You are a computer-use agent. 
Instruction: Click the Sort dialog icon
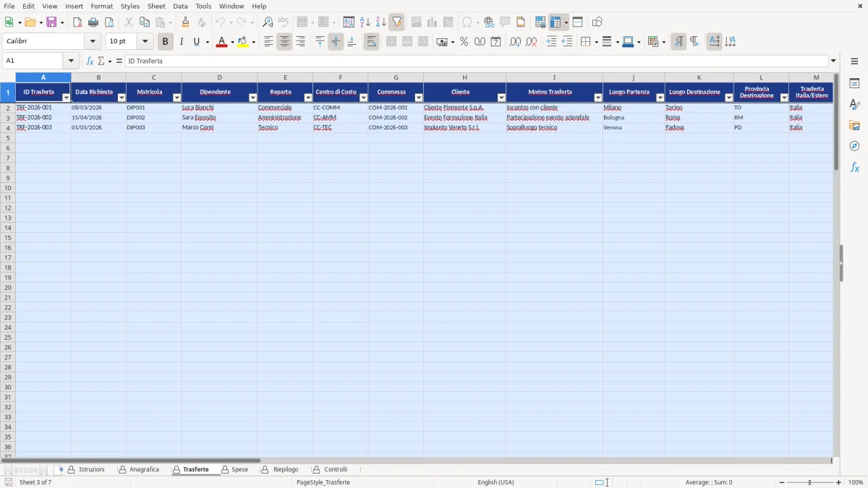[349, 22]
